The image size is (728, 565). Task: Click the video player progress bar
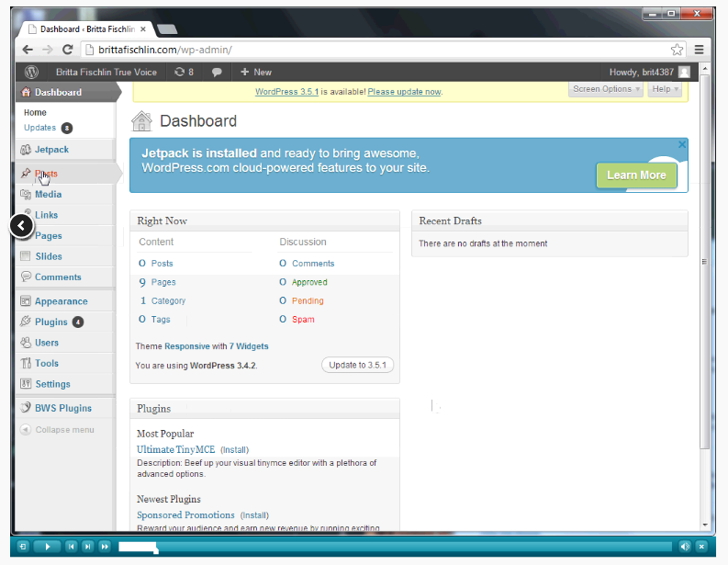[395, 547]
